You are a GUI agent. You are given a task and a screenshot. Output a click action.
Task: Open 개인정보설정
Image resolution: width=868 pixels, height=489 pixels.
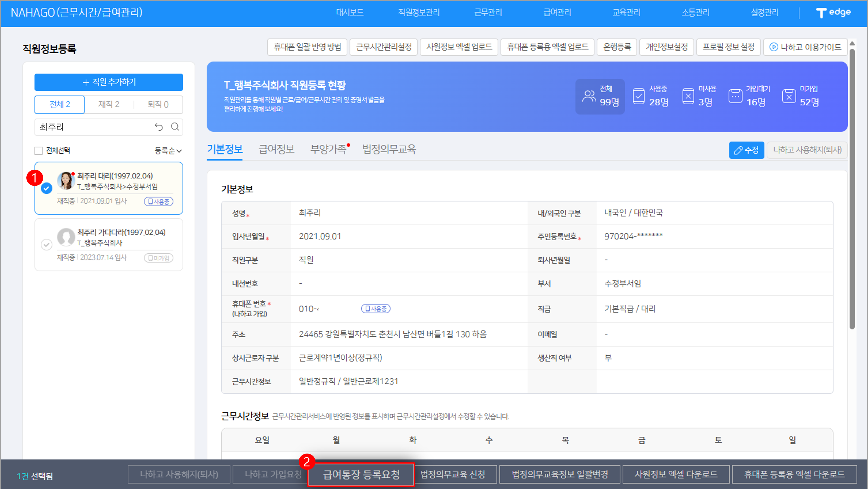[667, 47]
